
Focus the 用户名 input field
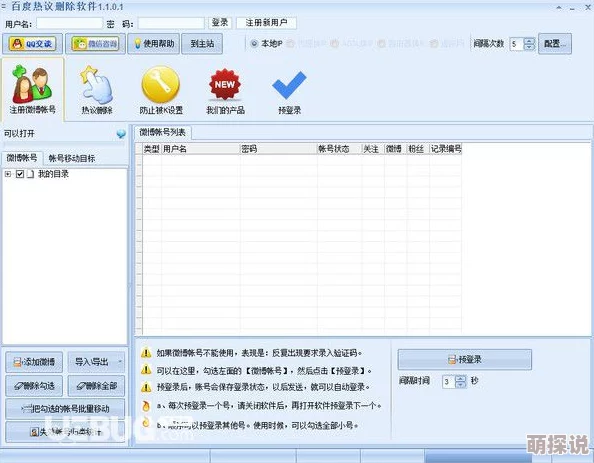pyautogui.click(x=70, y=23)
